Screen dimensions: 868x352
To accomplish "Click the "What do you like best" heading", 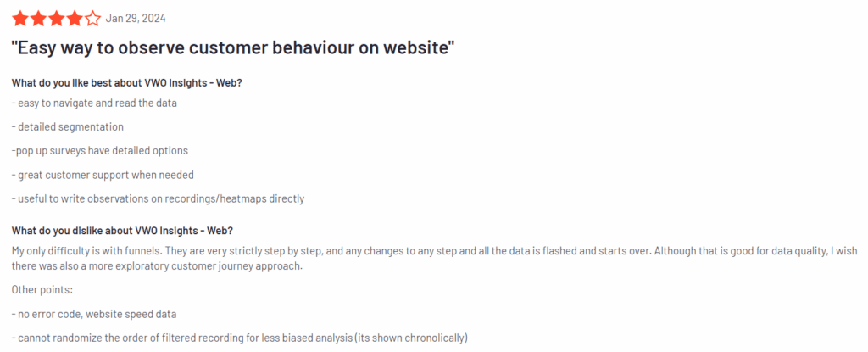I will coord(132,82).
